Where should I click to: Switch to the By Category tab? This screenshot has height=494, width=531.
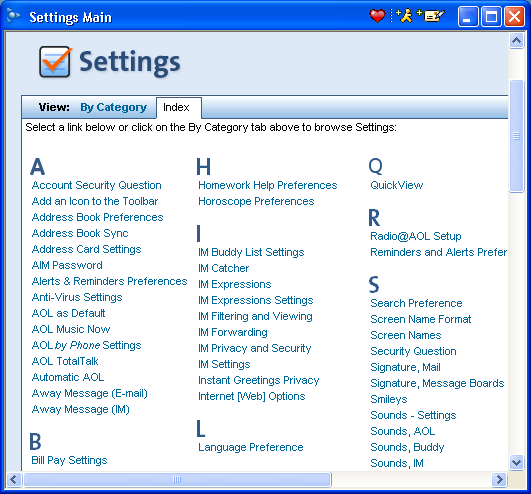113,107
